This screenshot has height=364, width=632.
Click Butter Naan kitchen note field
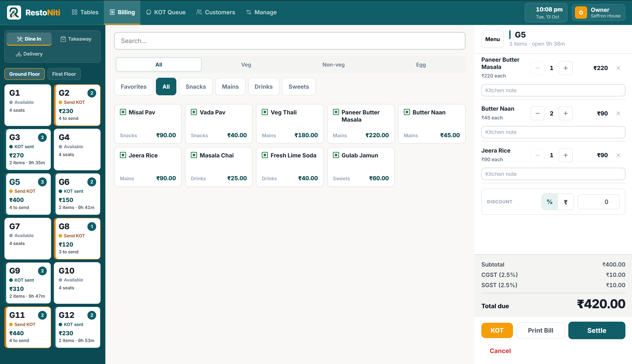coord(553,132)
